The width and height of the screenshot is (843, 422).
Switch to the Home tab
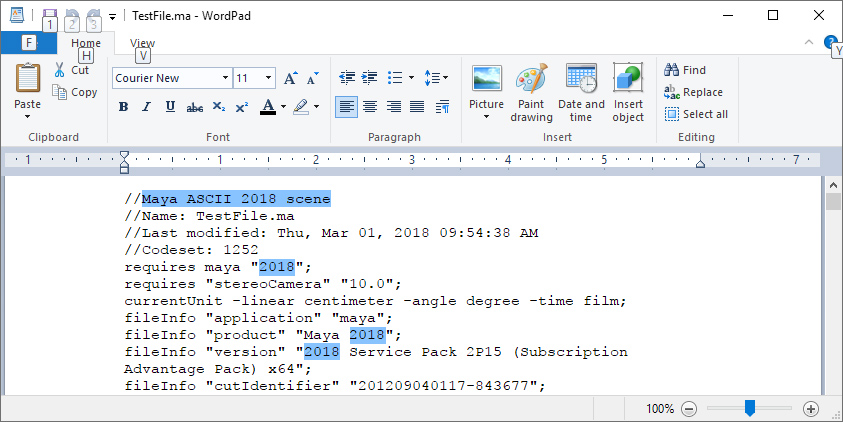(x=86, y=43)
